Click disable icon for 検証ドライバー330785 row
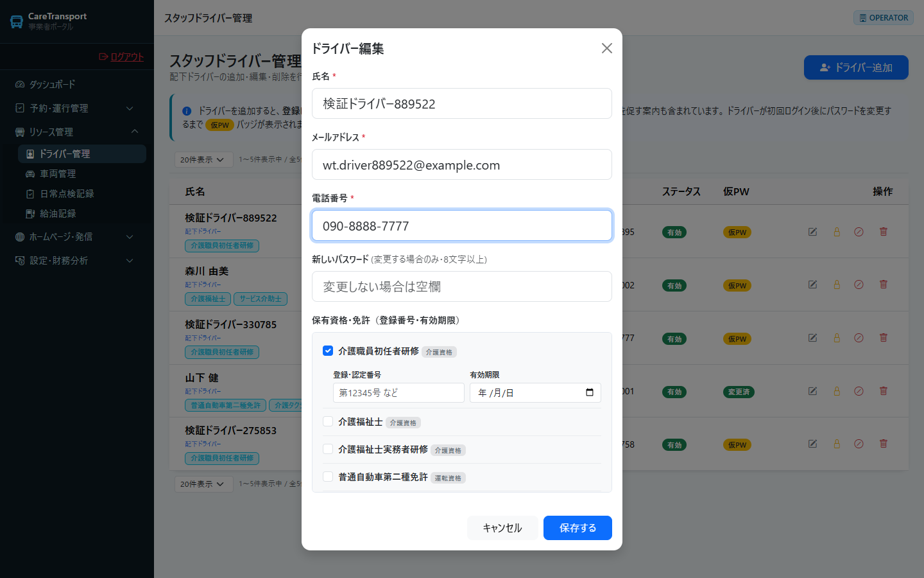Screen dimensions: 924x578 tap(859, 338)
